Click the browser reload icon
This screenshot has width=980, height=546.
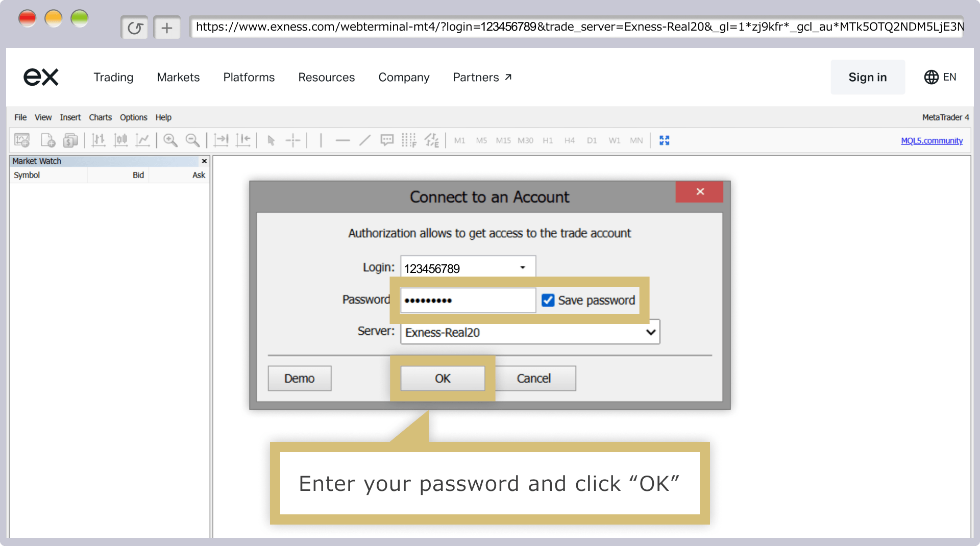click(x=135, y=28)
